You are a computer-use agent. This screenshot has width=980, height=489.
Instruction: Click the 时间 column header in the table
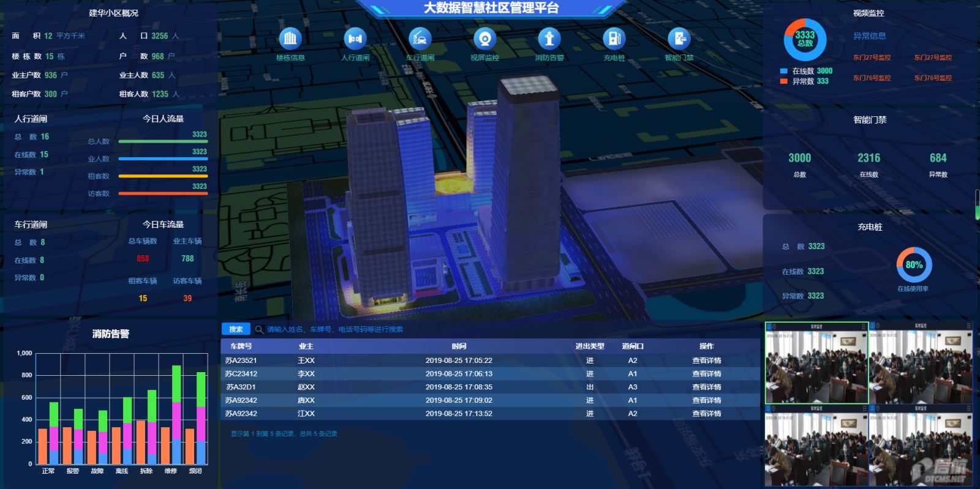coord(459,346)
